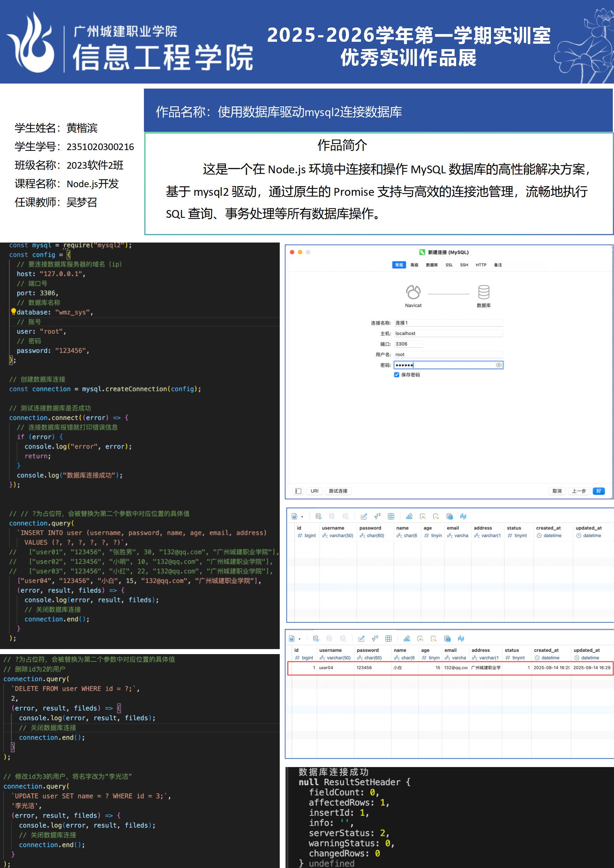Click the 取消 button
Image resolution: width=614 pixels, height=868 pixels.
click(x=557, y=491)
